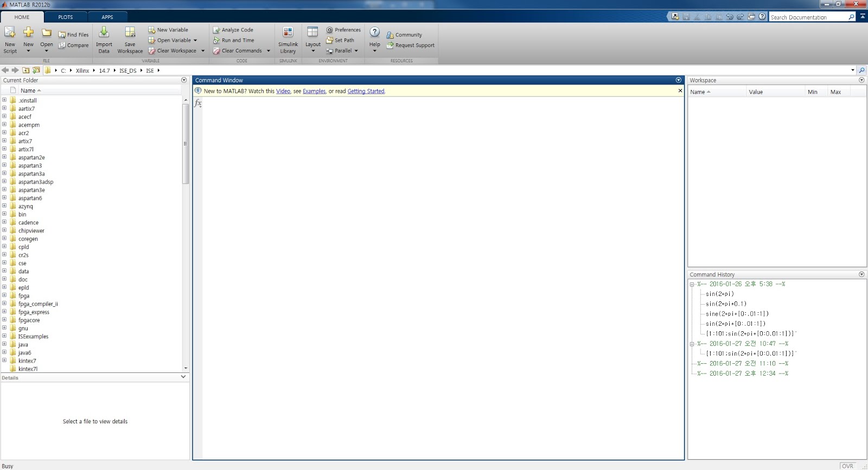Click in Search Documentation field
The height and width of the screenshot is (470, 868).
pos(808,17)
